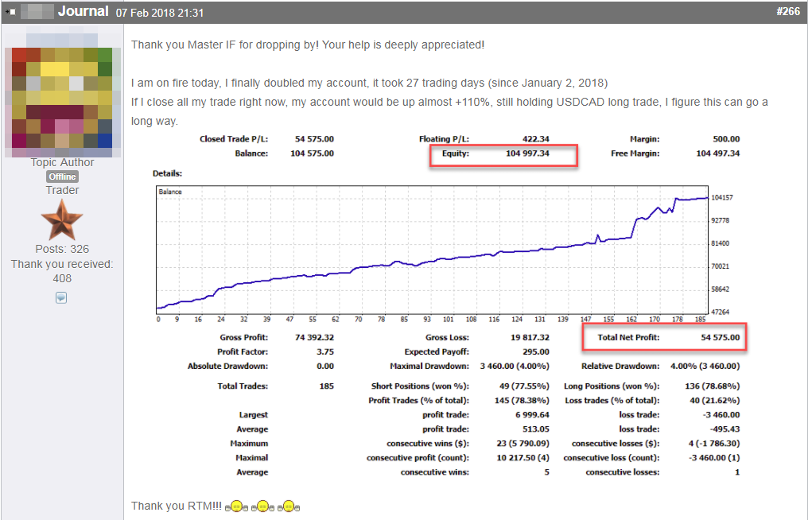This screenshot has height=520, width=812.
Task: Click the Profit Factor value 3.75
Action: 325,351
